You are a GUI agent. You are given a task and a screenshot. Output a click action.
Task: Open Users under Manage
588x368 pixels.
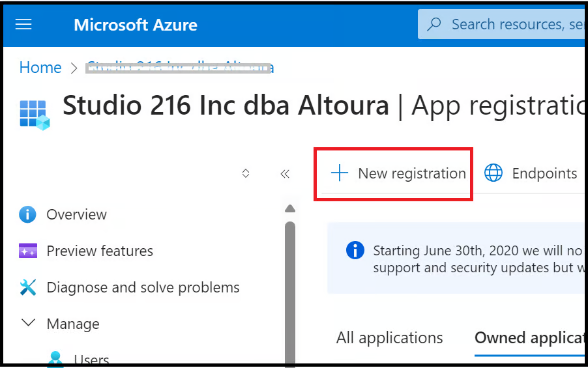click(x=91, y=359)
